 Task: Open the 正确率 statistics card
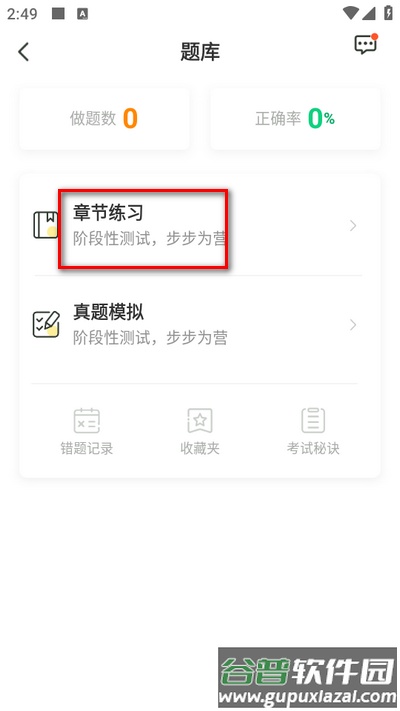coord(295,119)
